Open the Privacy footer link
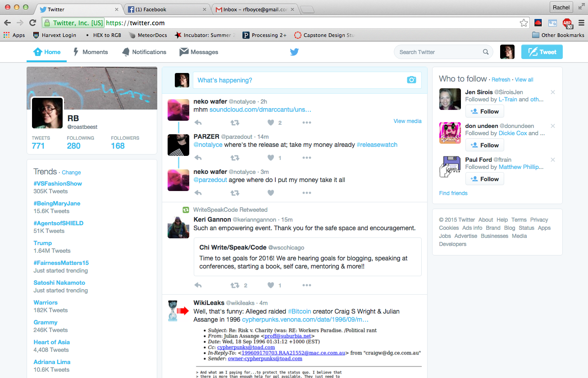Viewport: 588px width, 378px height. [539, 220]
